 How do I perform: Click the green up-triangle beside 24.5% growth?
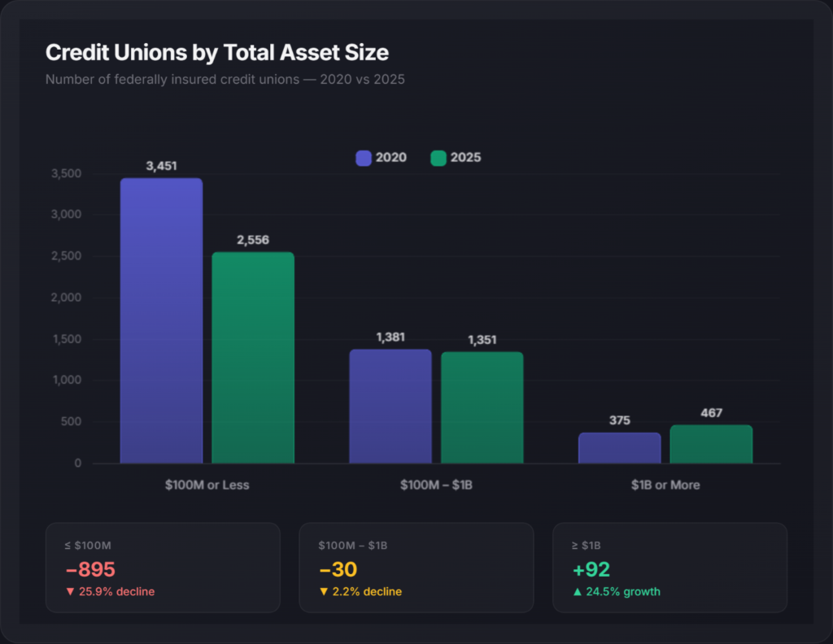tap(577, 592)
